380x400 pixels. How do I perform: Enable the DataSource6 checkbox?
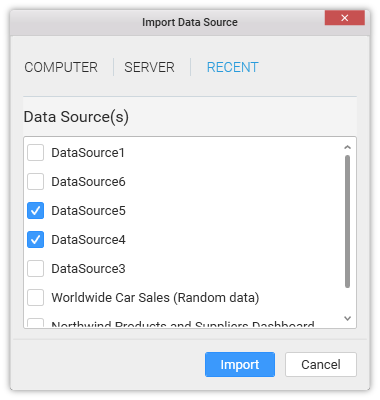click(x=35, y=182)
